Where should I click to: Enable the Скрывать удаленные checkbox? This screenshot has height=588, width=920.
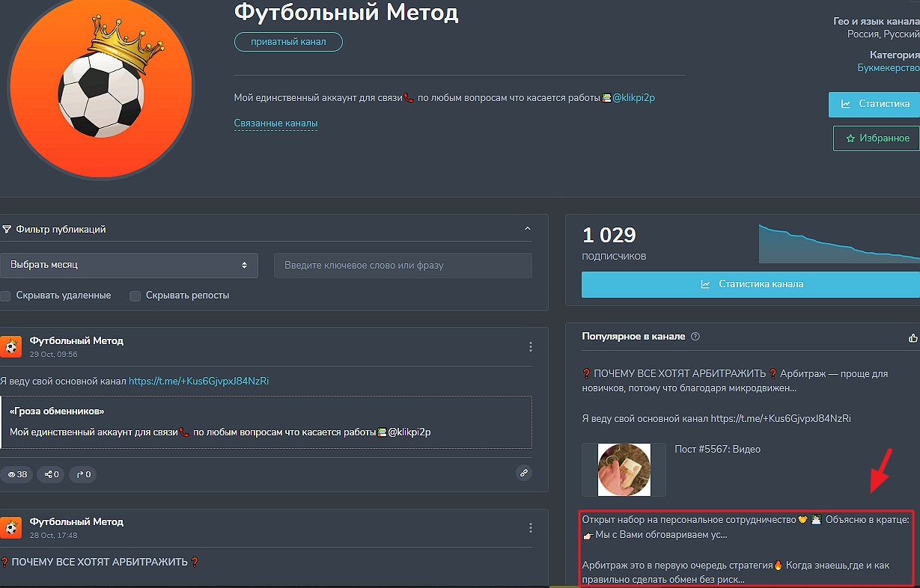(x=7, y=295)
